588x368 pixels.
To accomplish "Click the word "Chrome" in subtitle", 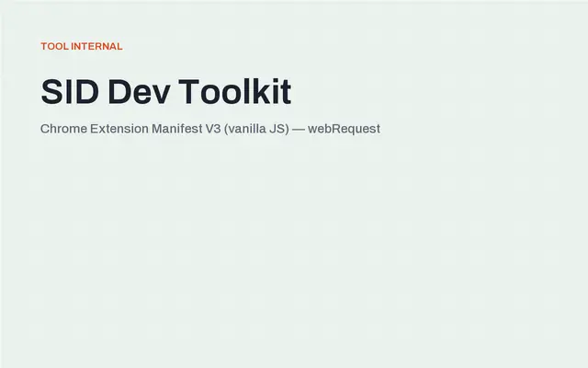I will coord(63,129).
